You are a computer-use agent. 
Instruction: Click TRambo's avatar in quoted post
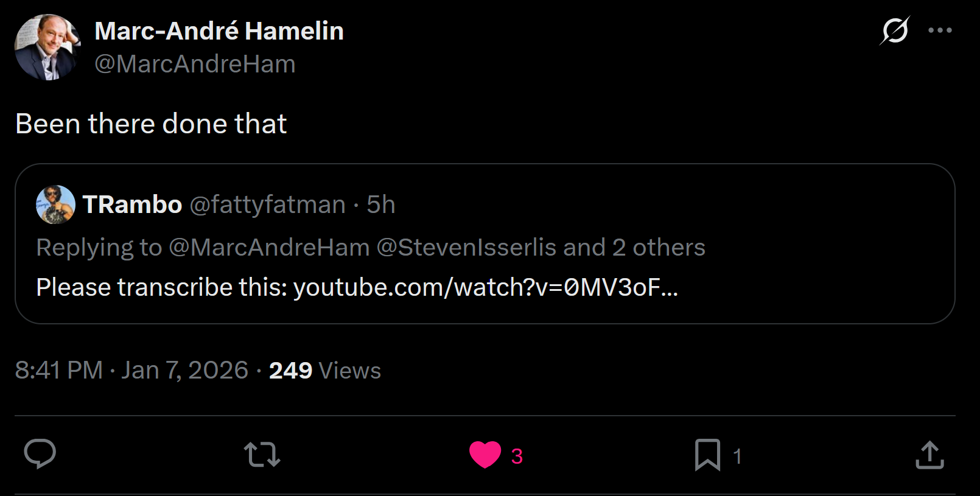point(55,204)
